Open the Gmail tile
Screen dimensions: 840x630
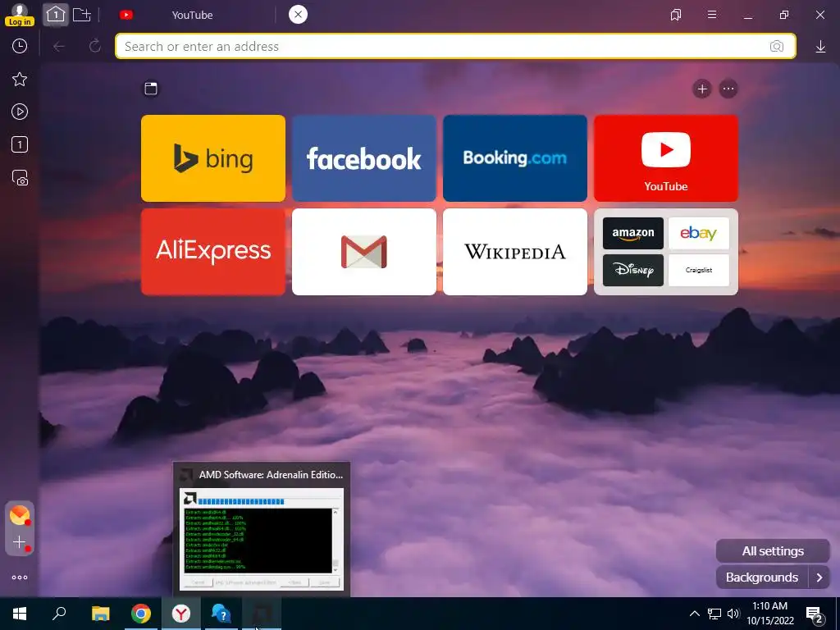coord(364,252)
